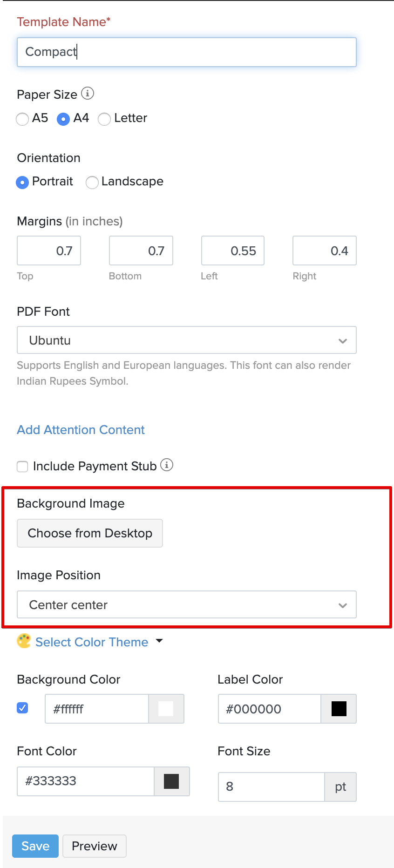
Task: Preview the template
Action: (95, 846)
